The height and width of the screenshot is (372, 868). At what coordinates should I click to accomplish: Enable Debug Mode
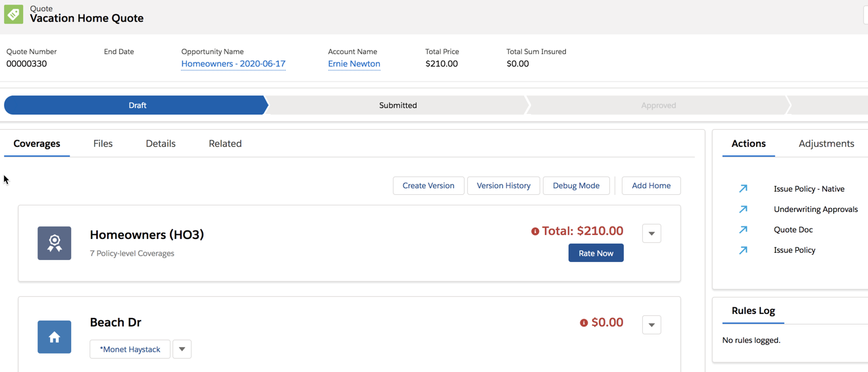(576, 186)
